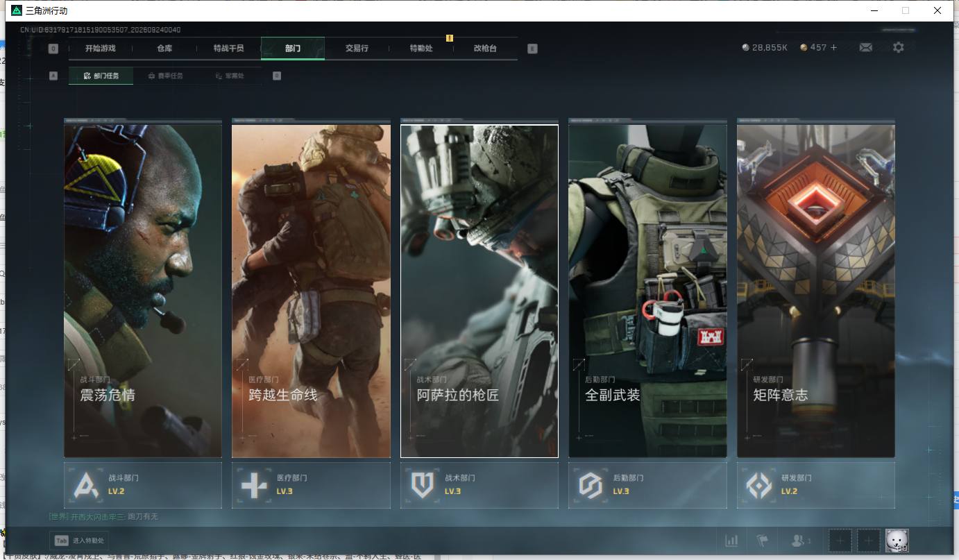Click the 后勤部门 hexagon emblem icon
Viewport: 959px width, 560px height.
(591, 485)
